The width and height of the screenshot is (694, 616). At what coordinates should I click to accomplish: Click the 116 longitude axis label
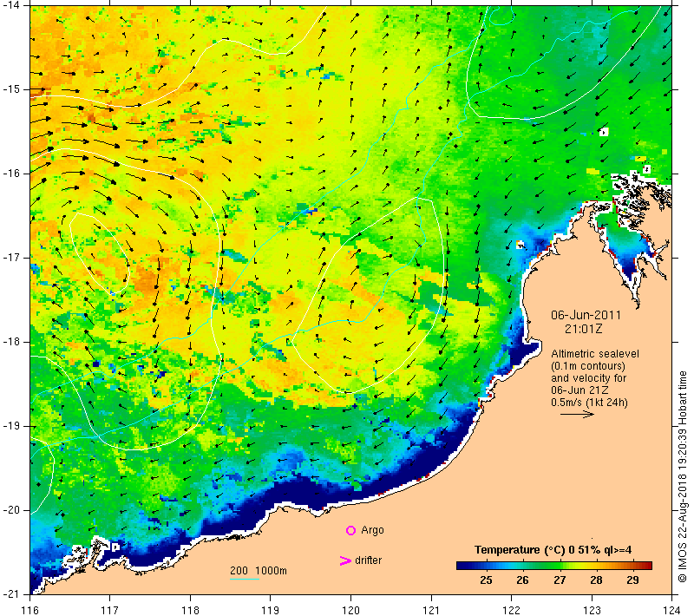point(29,610)
